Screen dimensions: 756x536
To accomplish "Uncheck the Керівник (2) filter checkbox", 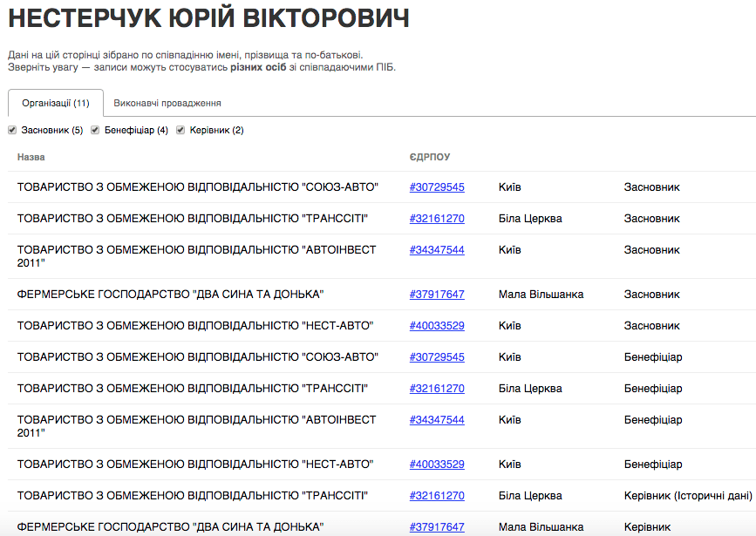I will pos(180,130).
